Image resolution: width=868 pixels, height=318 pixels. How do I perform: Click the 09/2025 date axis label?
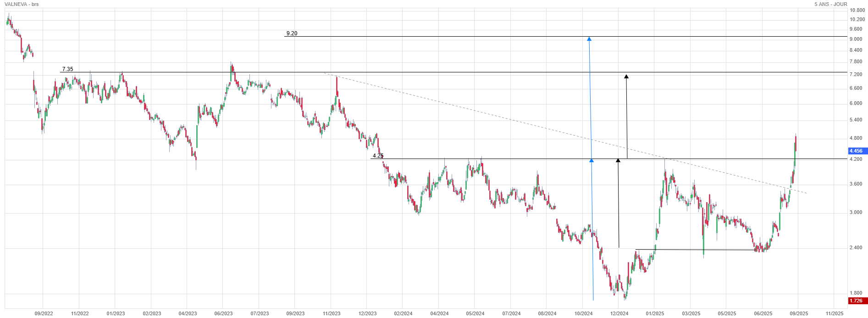[x=798, y=313]
